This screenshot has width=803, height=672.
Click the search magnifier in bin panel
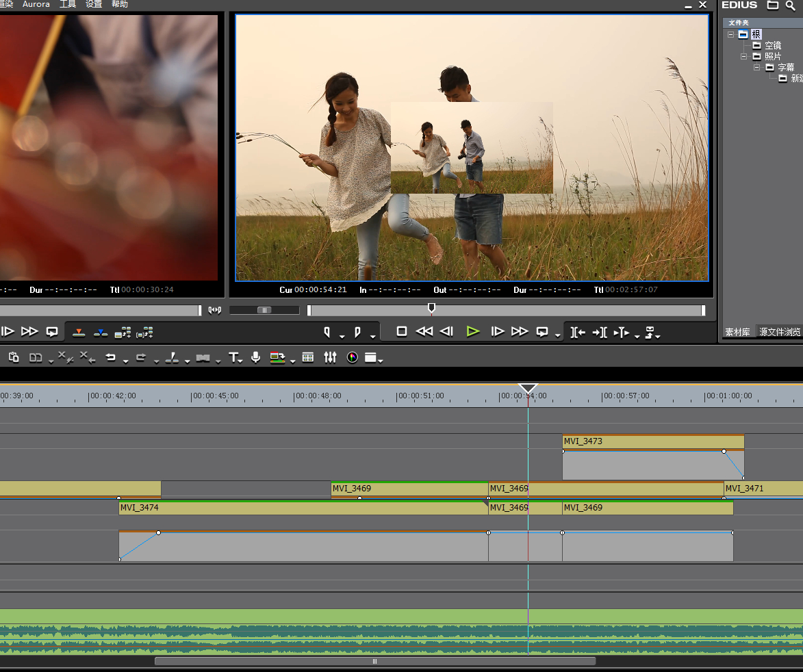[791, 5]
